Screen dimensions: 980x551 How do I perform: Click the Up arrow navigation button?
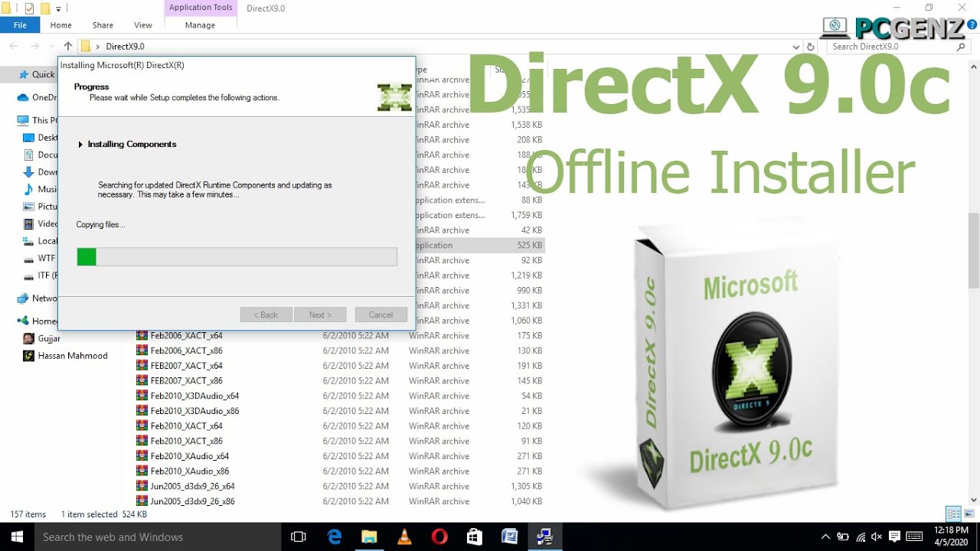pos(68,47)
